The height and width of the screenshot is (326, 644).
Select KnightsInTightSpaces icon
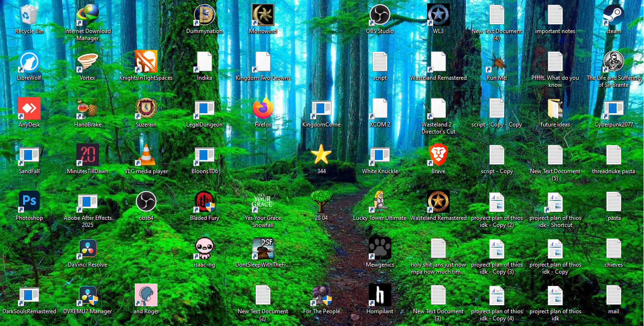146,61
